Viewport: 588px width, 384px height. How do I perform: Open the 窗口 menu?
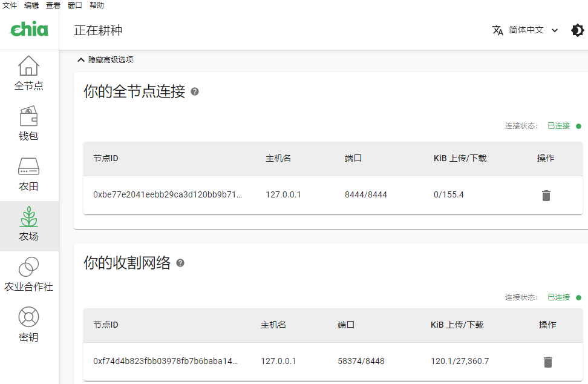click(x=74, y=5)
